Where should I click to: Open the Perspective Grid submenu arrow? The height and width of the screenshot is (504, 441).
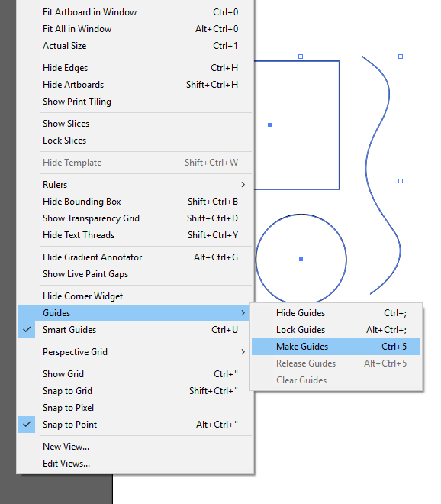[243, 351]
